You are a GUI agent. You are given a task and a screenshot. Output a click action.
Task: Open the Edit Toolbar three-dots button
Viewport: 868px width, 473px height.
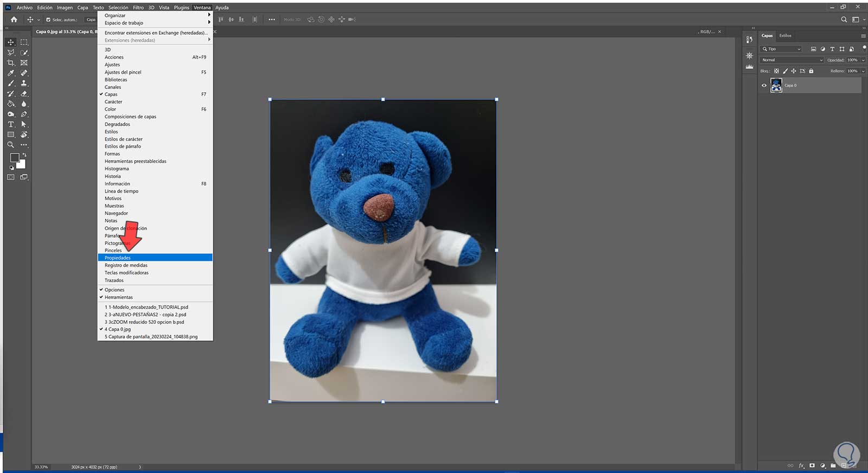24,145
